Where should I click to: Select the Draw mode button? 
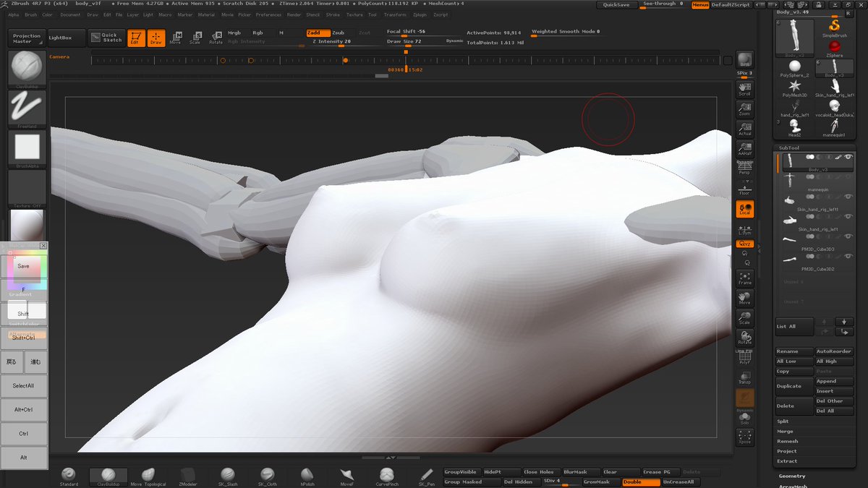pyautogui.click(x=156, y=38)
